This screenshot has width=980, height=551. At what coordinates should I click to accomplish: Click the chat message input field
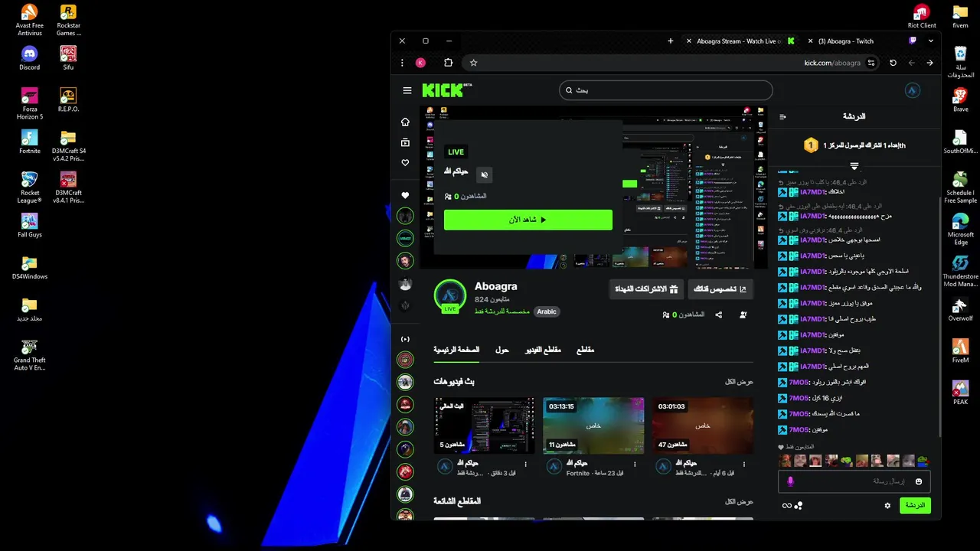854,481
